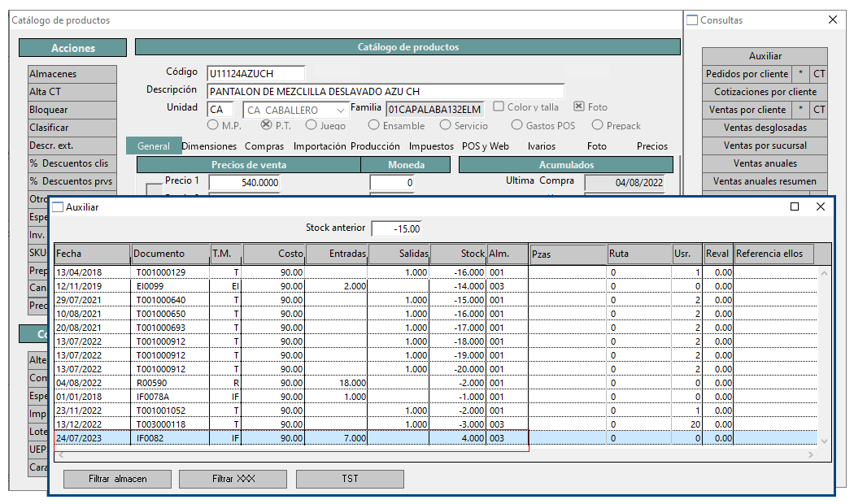Click the Código input field

click(x=256, y=73)
